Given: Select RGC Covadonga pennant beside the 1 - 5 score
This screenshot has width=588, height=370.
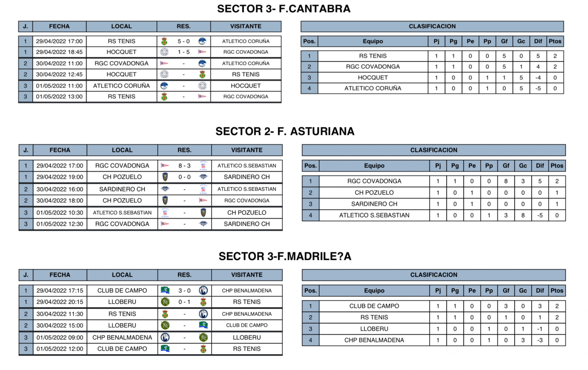Looking at the screenshot, I should coord(202,52).
